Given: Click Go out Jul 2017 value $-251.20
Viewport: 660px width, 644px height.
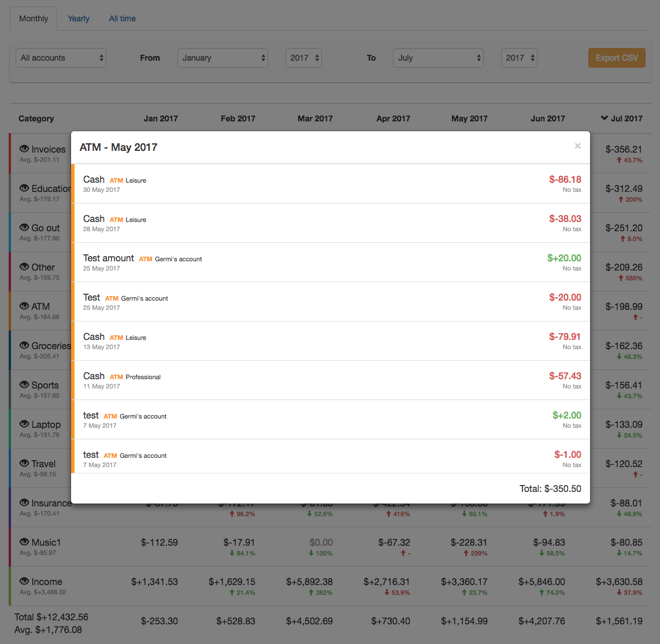Looking at the screenshot, I should tap(624, 228).
